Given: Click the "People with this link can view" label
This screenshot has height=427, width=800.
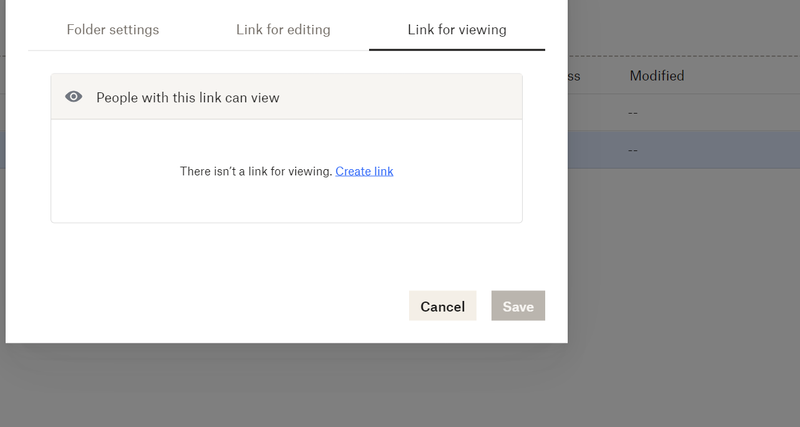Looking at the screenshot, I should tap(187, 97).
